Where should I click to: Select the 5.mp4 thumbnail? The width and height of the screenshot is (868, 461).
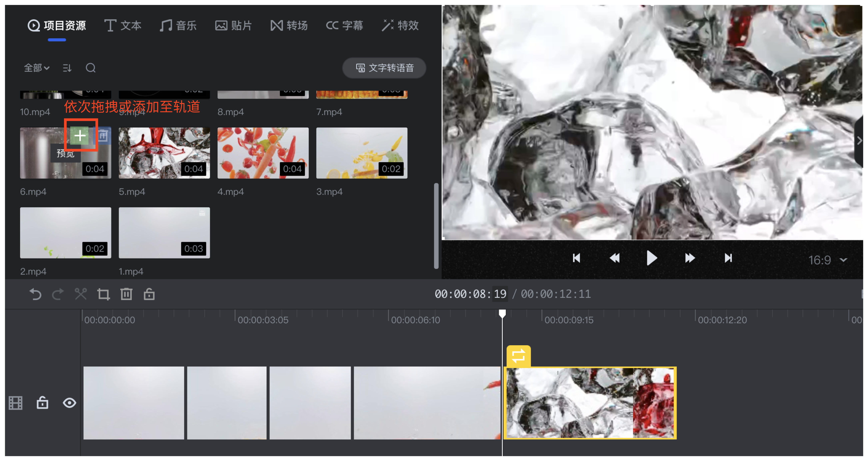point(164,153)
